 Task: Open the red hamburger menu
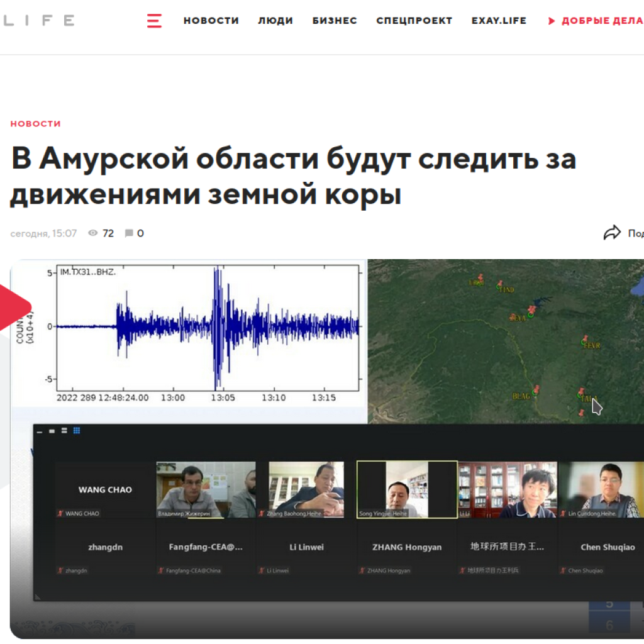154,21
